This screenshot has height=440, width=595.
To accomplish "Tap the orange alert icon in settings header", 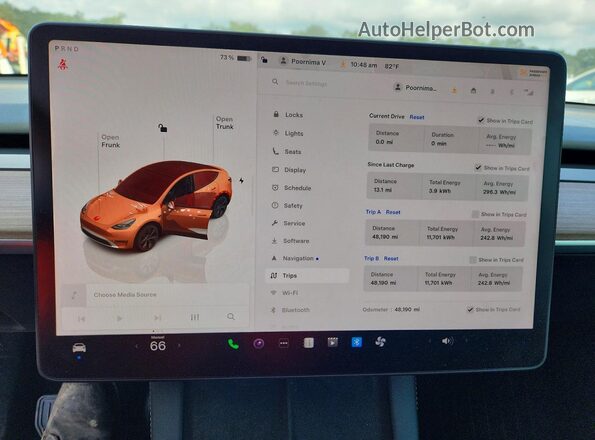I will click(x=454, y=90).
